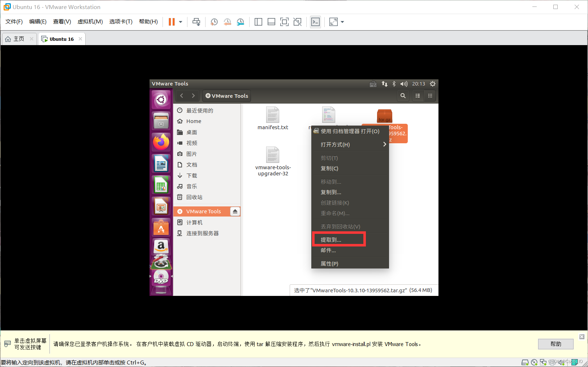Choose 邮件... in context menu

click(350, 250)
